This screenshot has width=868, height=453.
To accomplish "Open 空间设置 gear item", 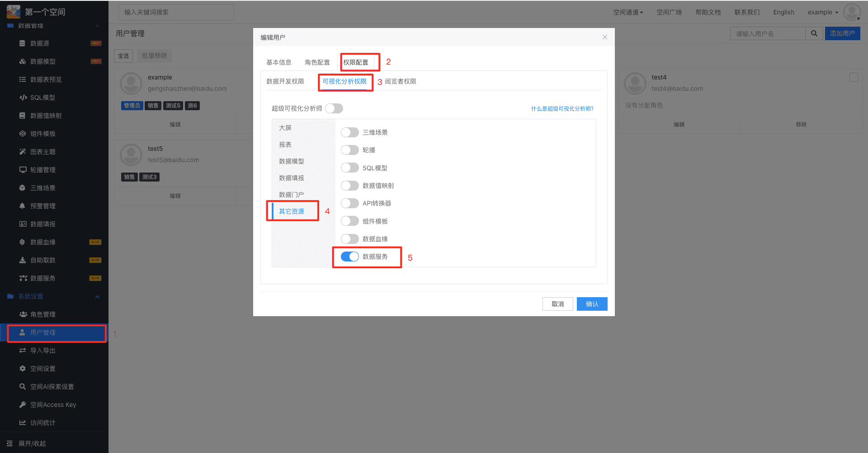I will tap(43, 369).
